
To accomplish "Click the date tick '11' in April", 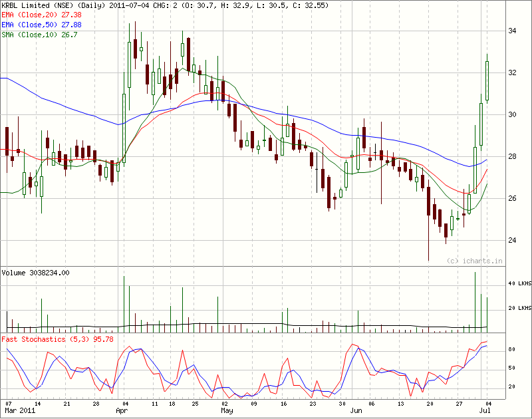I will tap(155, 404).
